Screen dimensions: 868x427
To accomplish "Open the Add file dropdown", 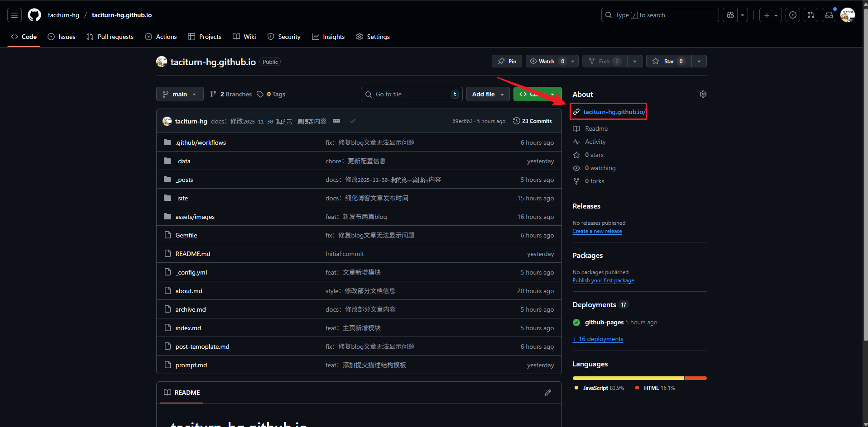I will point(488,94).
